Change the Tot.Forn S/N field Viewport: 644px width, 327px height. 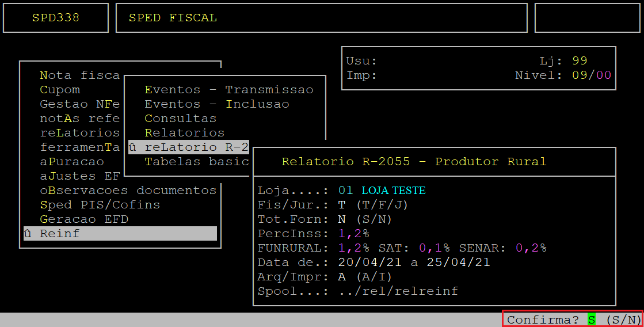tap(342, 219)
